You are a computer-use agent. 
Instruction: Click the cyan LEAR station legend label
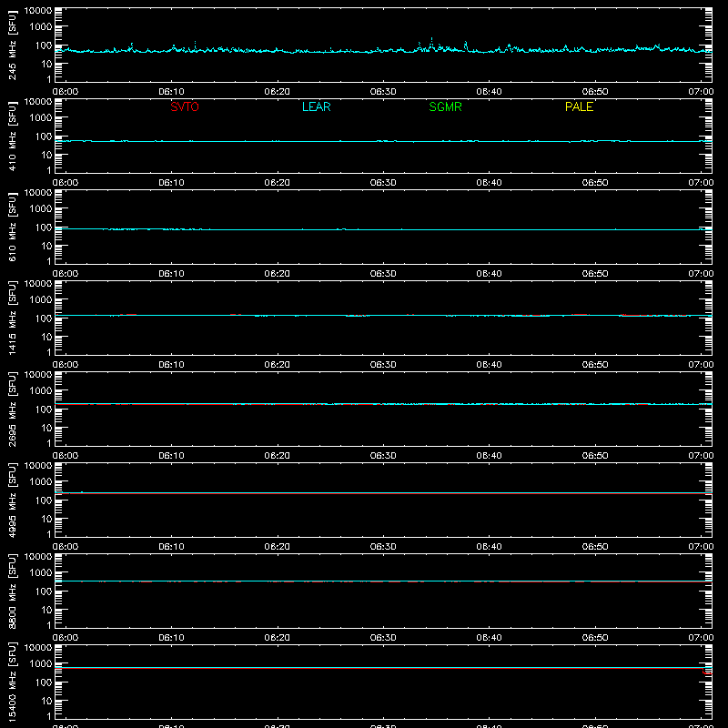(x=316, y=106)
